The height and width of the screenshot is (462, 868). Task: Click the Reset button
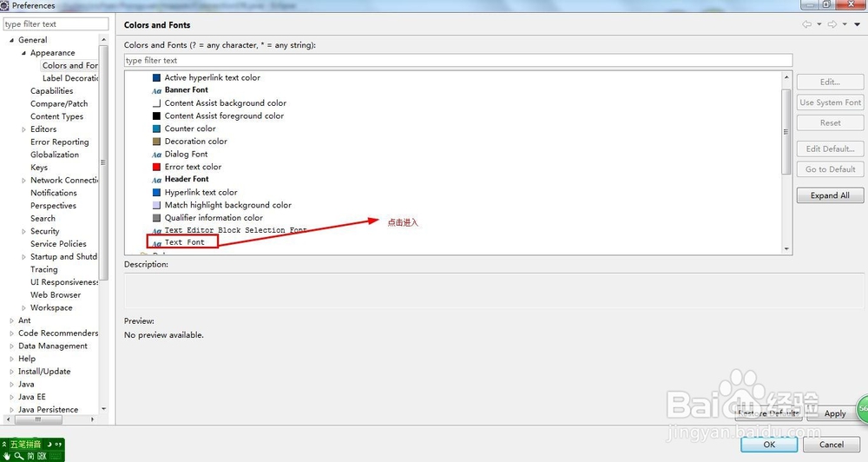(x=830, y=123)
